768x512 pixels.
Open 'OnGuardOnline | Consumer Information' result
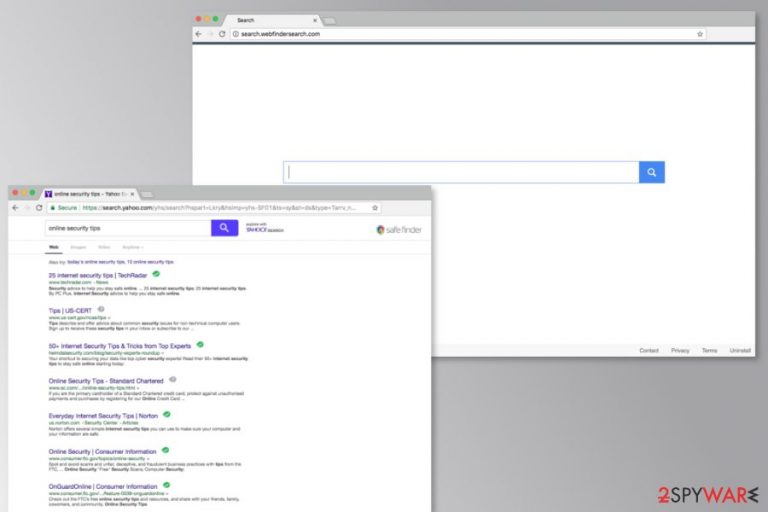click(103, 487)
